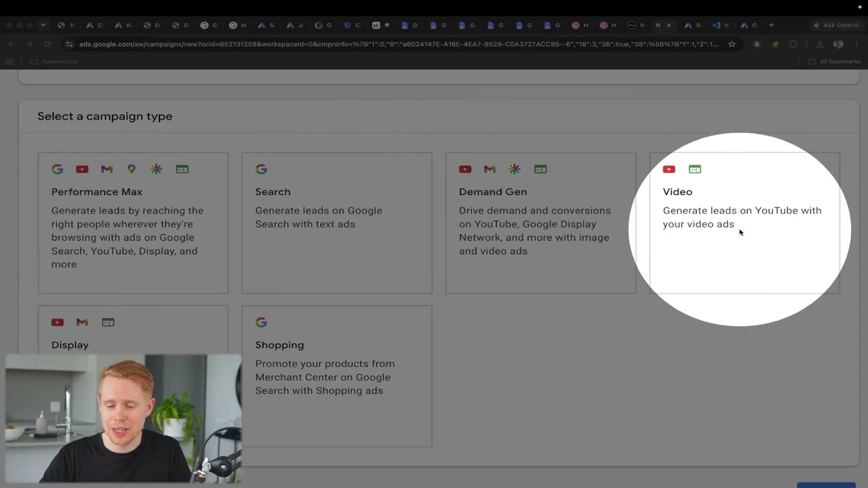
Task: Open the All Bookmarks folder
Action: [x=835, y=62]
